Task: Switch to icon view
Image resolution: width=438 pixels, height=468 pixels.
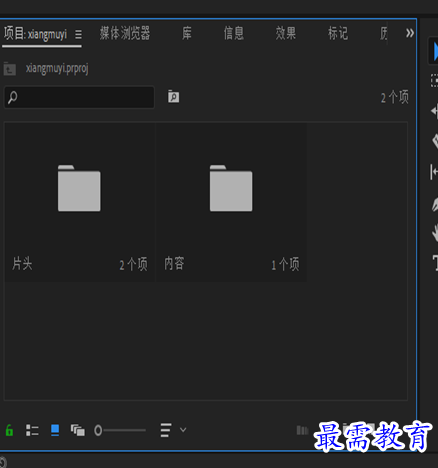Action: [55, 430]
